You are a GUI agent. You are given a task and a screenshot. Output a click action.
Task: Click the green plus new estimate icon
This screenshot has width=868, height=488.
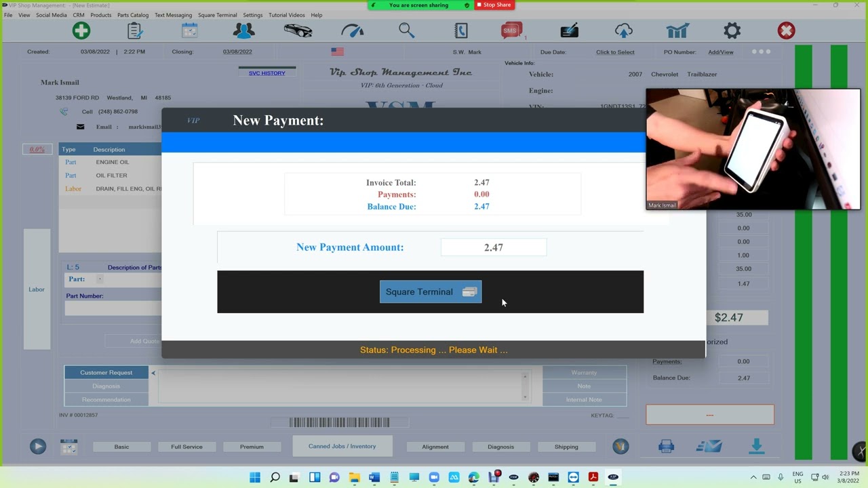(x=81, y=30)
